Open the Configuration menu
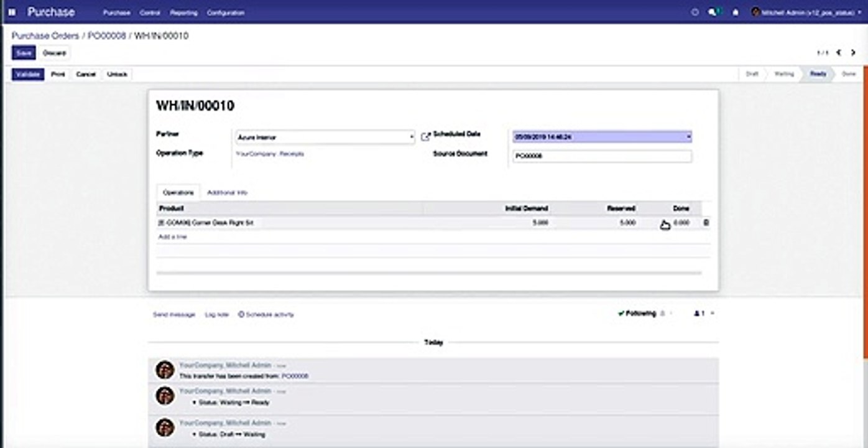868x448 pixels. [x=226, y=12]
